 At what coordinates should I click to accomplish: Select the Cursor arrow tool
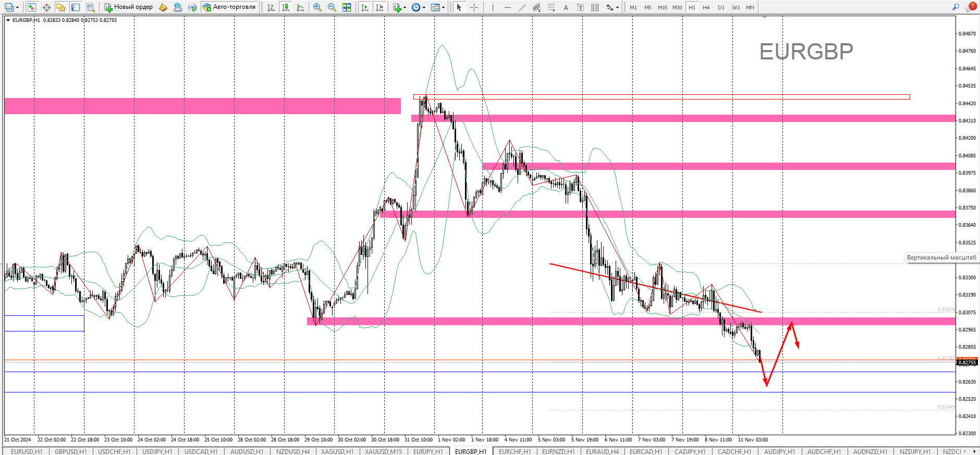pyautogui.click(x=459, y=7)
